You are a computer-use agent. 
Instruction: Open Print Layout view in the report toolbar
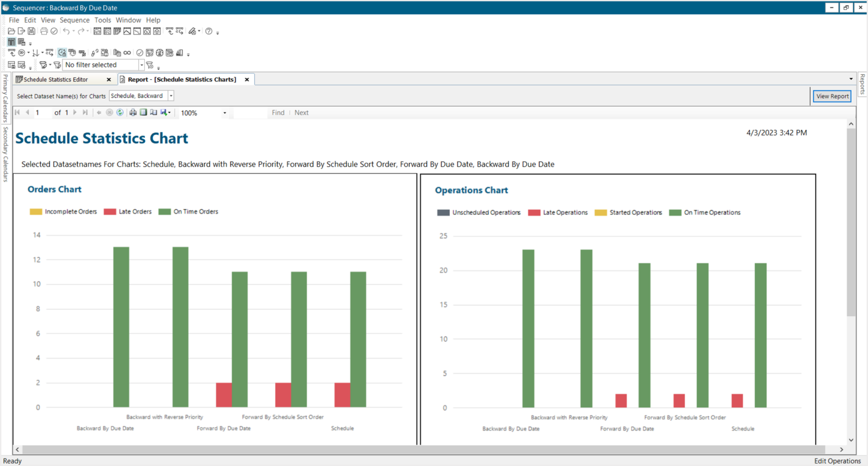144,113
